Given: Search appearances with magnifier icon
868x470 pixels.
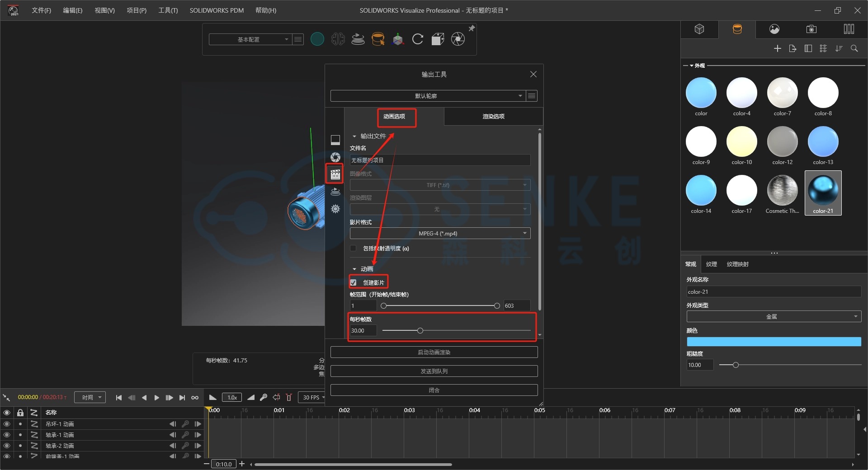Looking at the screenshot, I should 854,48.
